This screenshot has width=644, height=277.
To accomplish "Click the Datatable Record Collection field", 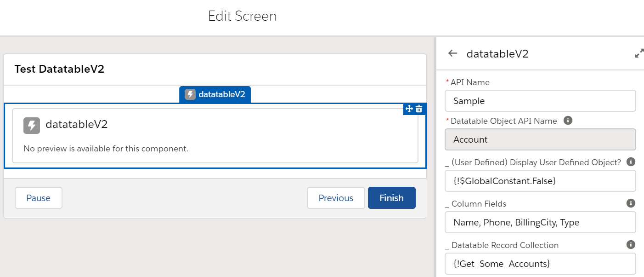I will coord(540,264).
